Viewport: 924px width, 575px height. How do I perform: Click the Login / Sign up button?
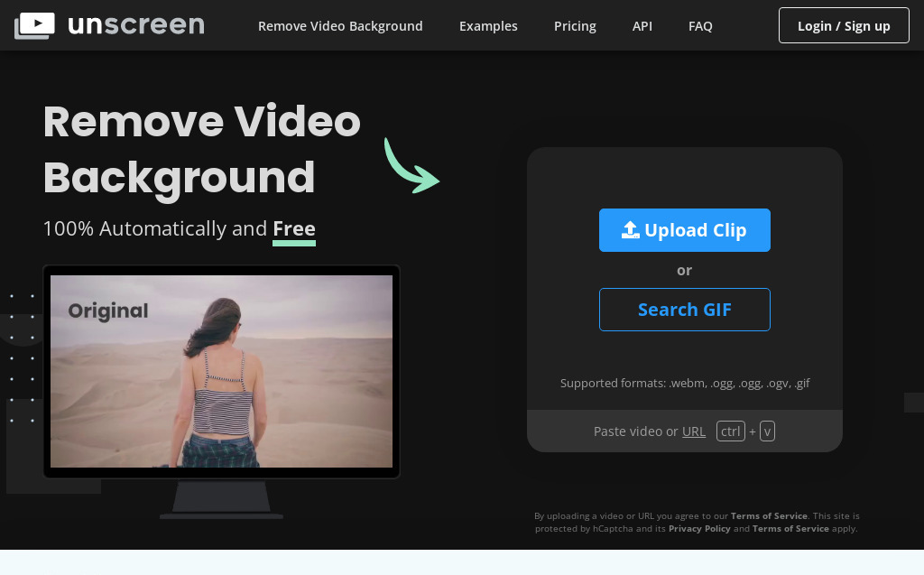844,25
